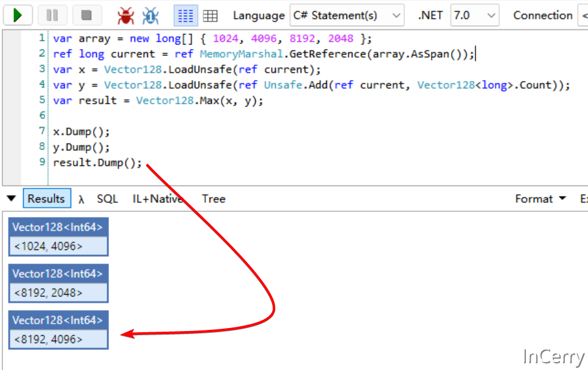The width and height of the screenshot is (588, 370).
Task: Open the Format dropdown above the results
Action: tap(538, 198)
